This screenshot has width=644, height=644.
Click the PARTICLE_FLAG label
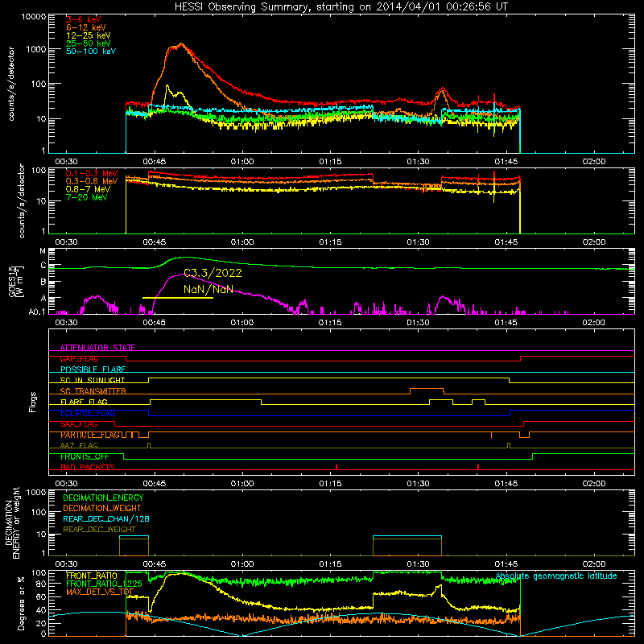click(90, 435)
